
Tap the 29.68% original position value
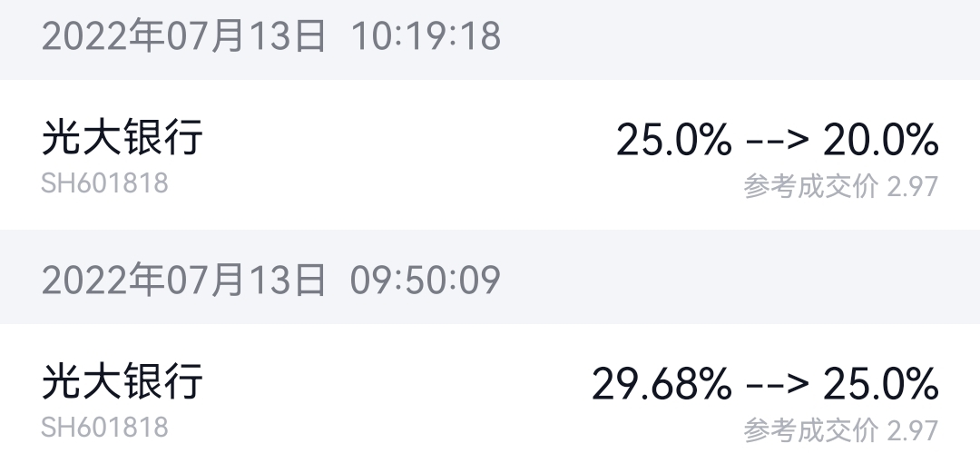(x=661, y=385)
